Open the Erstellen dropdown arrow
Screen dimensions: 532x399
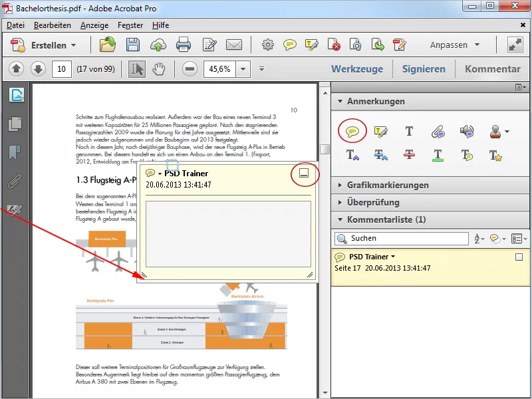click(73, 45)
